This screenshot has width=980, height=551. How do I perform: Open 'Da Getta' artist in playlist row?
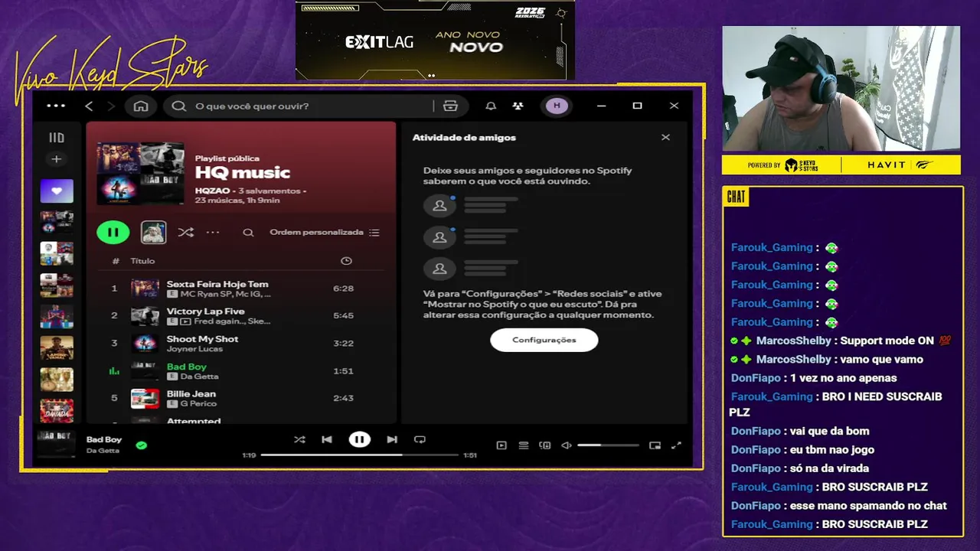coord(199,377)
